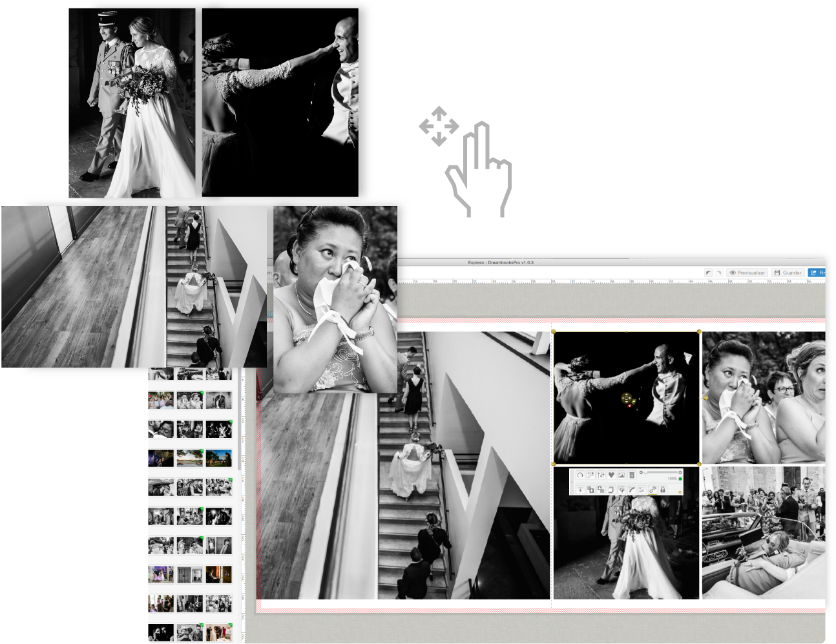Viewport: 836px width, 644px height.
Task: Delete photo with the trash icon
Action: [632, 475]
